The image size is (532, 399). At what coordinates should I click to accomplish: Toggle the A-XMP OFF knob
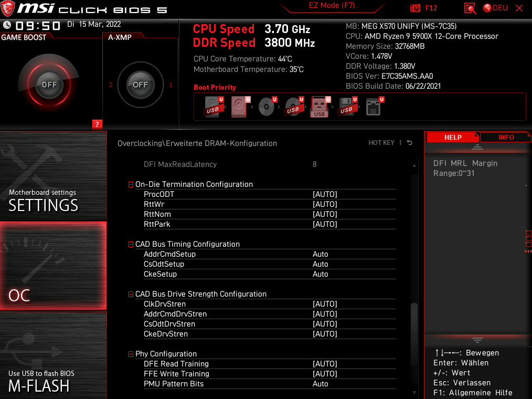(140, 85)
